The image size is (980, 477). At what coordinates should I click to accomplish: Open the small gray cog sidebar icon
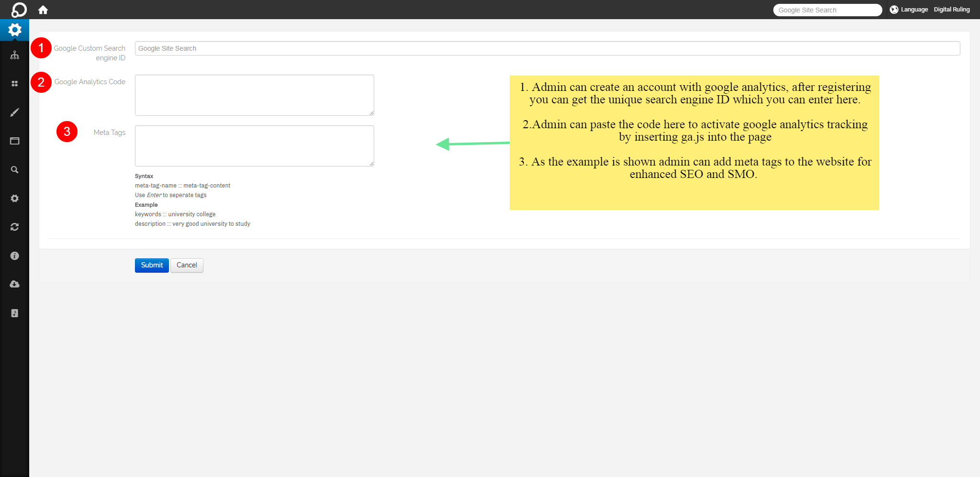pos(15,199)
